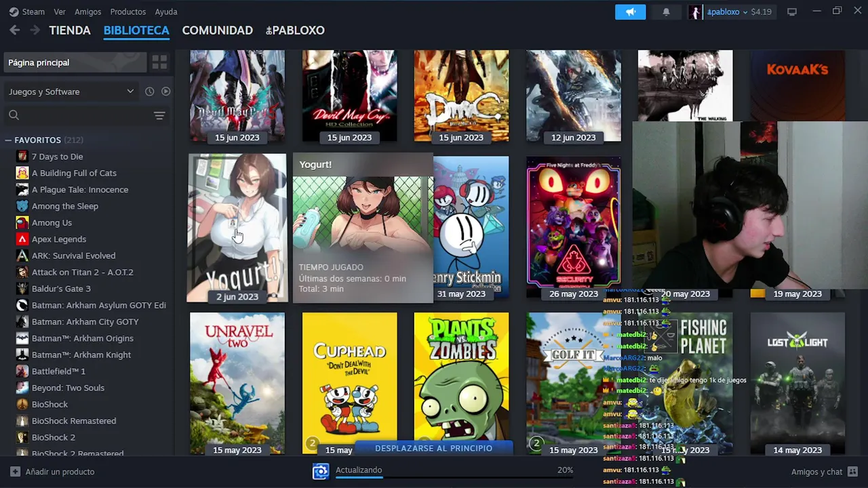Select A Plague Tale: Innocence
The height and width of the screenshot is (488, 868).
pyautogui.click(x=80, y=190)
